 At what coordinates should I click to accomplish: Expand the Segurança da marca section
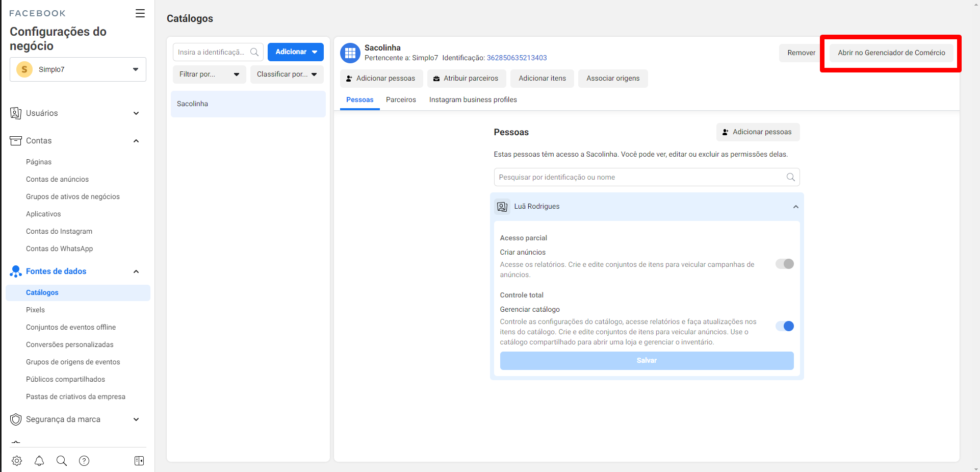point(136,419)
